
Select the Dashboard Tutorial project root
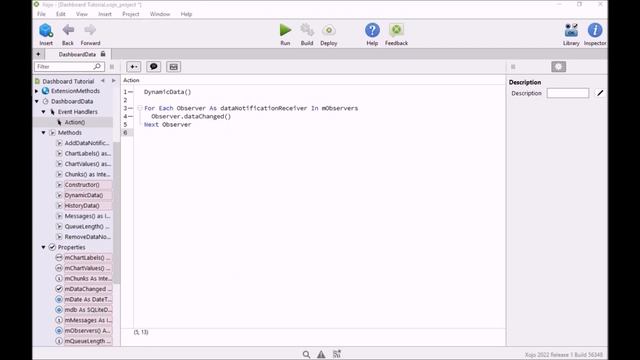click(68, 81)
